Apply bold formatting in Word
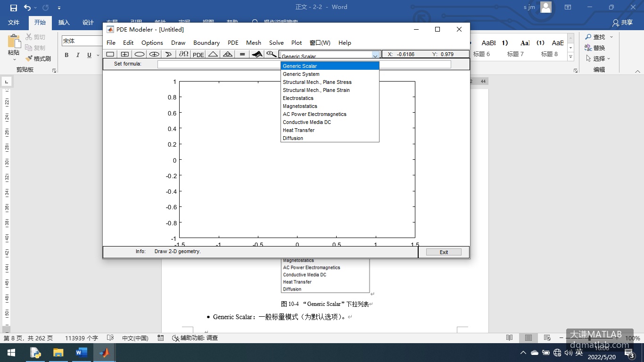644x362 pixels. pos(66,55)
